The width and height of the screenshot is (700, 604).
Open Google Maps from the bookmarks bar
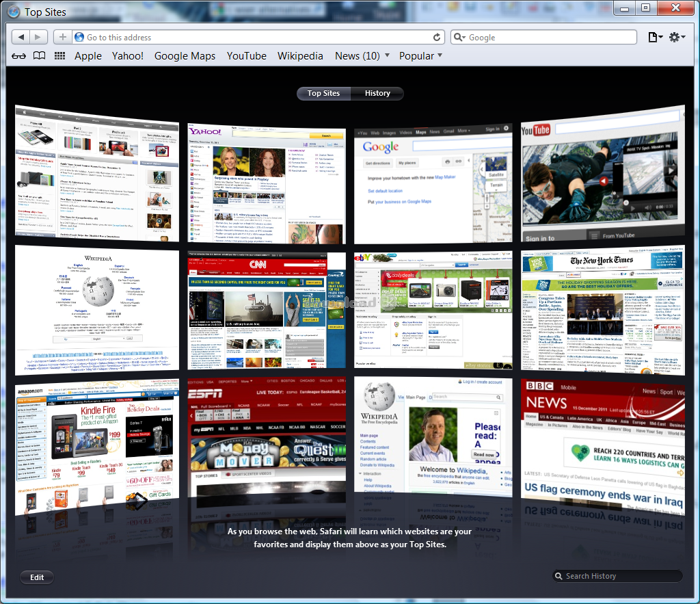coord(185,55)
